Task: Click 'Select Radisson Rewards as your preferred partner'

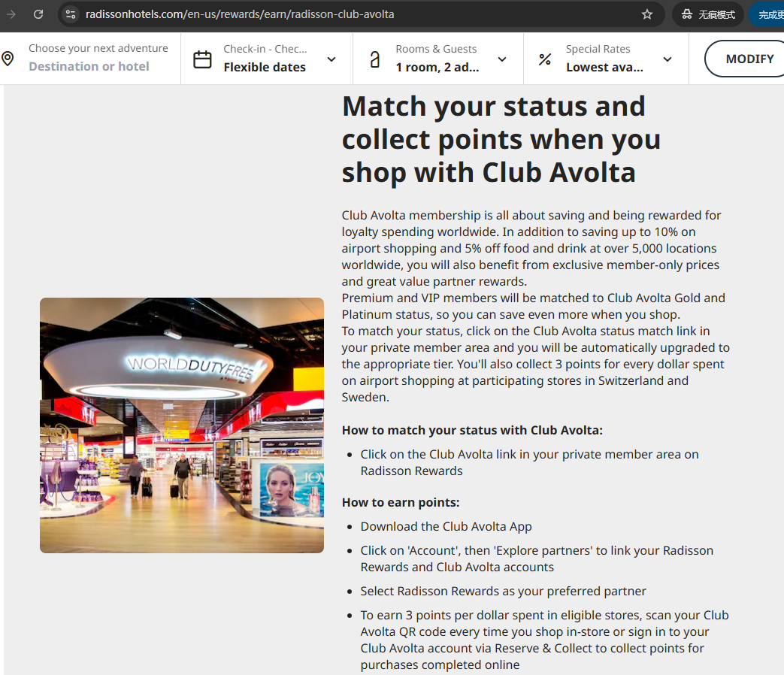Action: [503, 591]
